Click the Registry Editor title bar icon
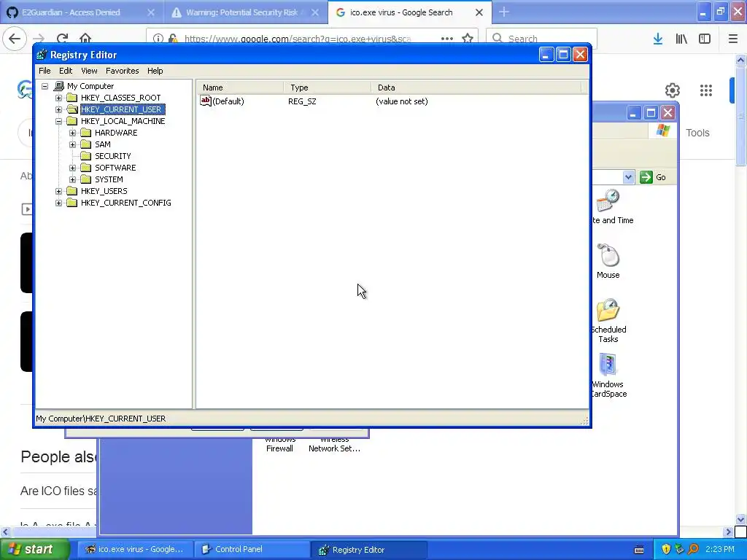The height and width of the screenshot is (560, 747). point(42,55)
